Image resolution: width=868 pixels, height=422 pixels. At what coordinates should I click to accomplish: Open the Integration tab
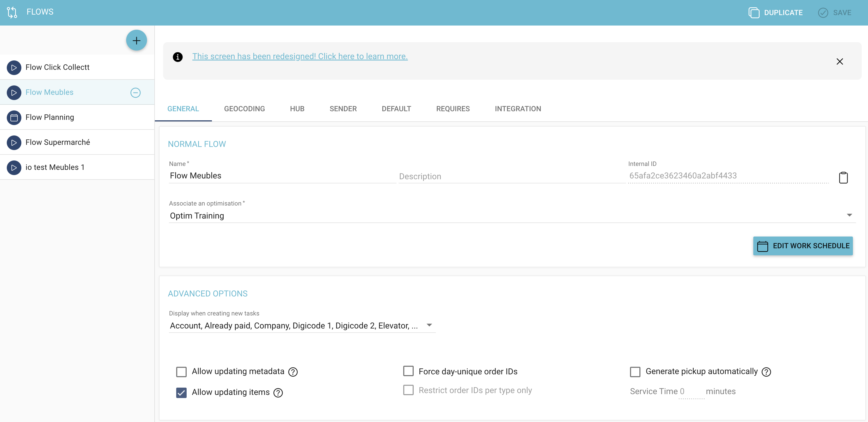[518, 109]
